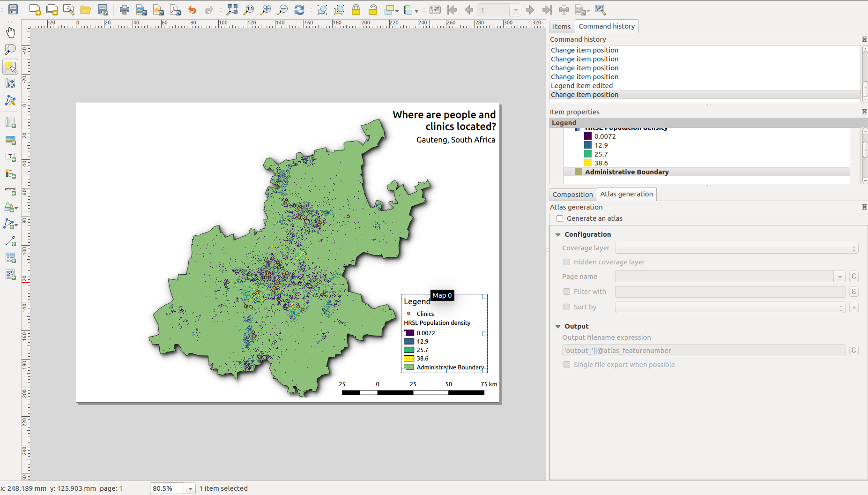Export composition as PDF
The height and width of the screenshot is (495, 868).
(175, 9)
